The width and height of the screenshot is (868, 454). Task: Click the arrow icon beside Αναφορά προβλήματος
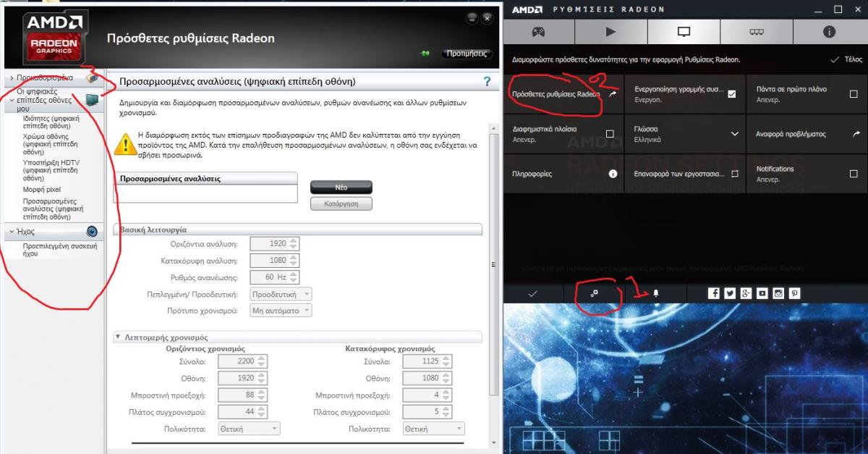click(x=856, y=134)
